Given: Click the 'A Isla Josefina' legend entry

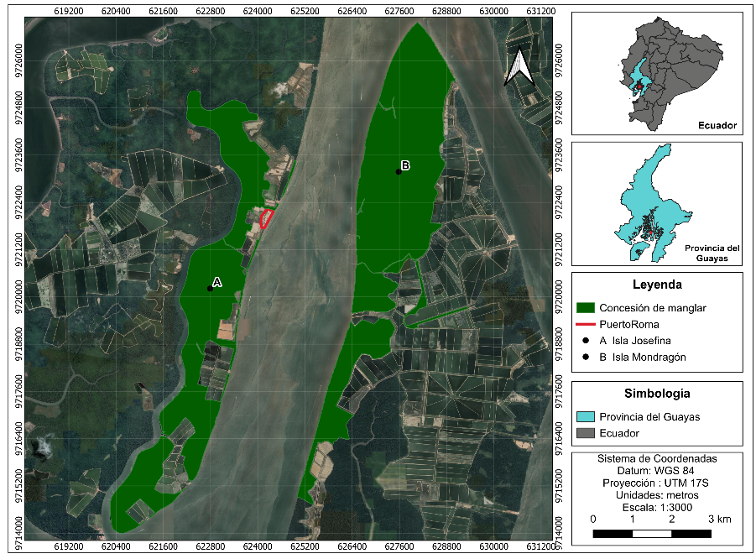Looking at the screenshot, I should [635, 341].
